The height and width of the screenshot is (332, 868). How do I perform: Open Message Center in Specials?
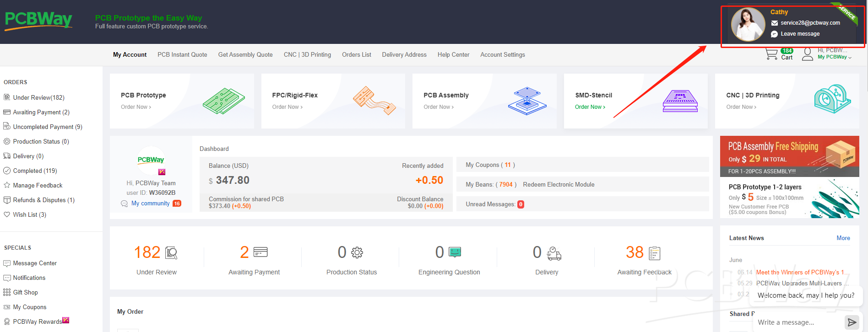pos(35,263)
